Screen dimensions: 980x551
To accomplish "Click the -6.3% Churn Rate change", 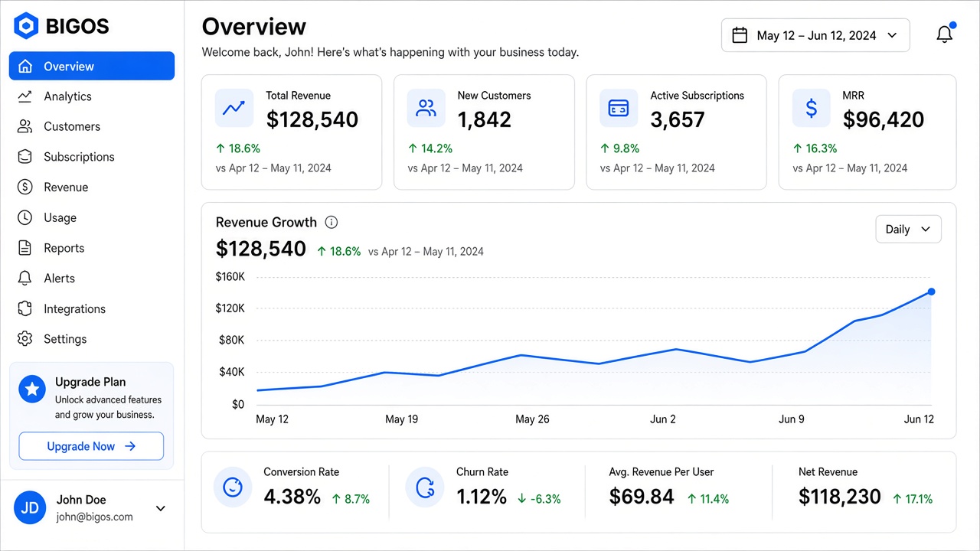I will 539,499.
